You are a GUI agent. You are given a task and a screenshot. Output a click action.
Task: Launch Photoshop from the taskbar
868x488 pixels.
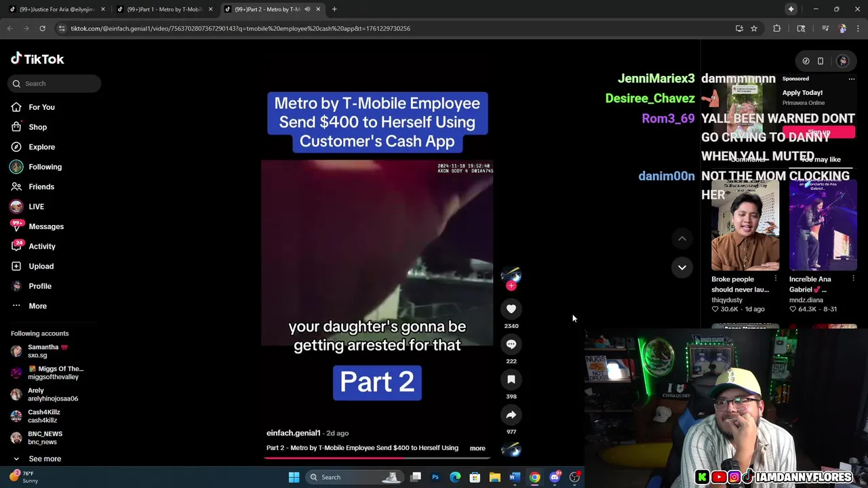tap(435, 477)
